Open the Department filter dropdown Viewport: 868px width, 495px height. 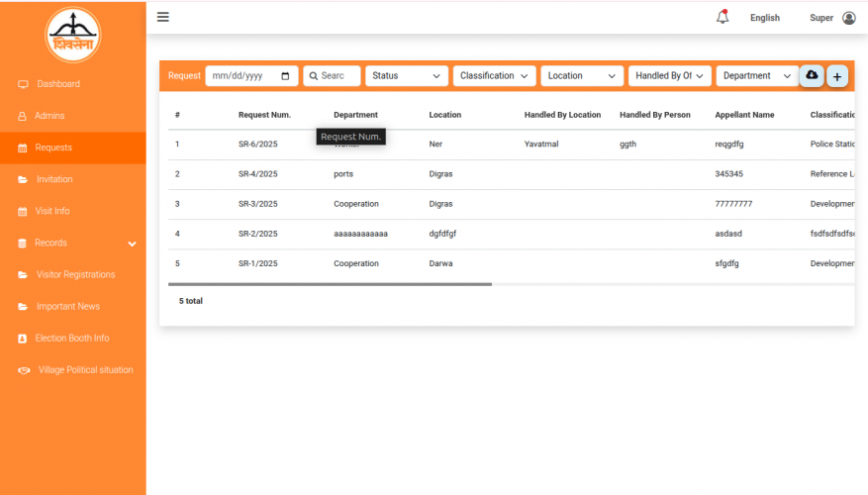click(x=757, y=76)
